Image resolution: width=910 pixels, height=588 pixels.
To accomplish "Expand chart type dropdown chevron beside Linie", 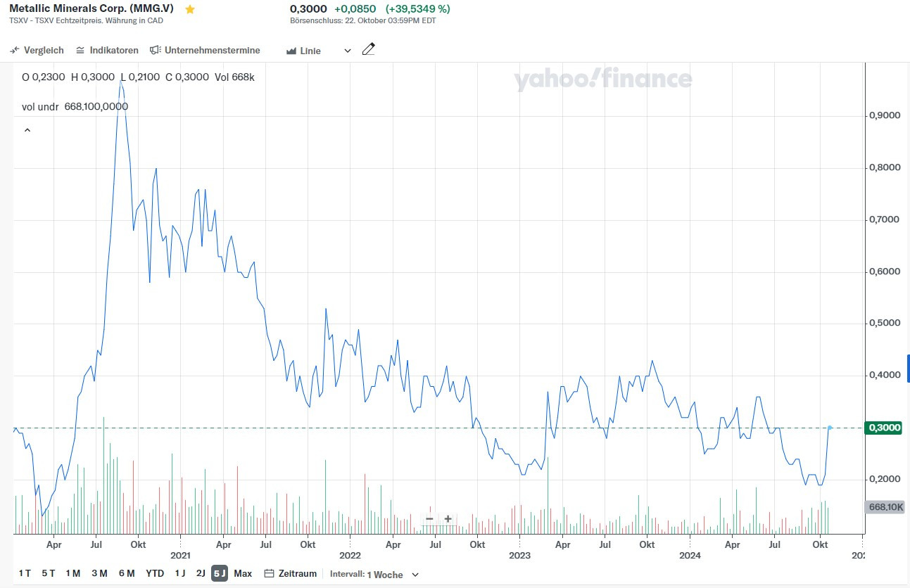I will click(347, 51).
